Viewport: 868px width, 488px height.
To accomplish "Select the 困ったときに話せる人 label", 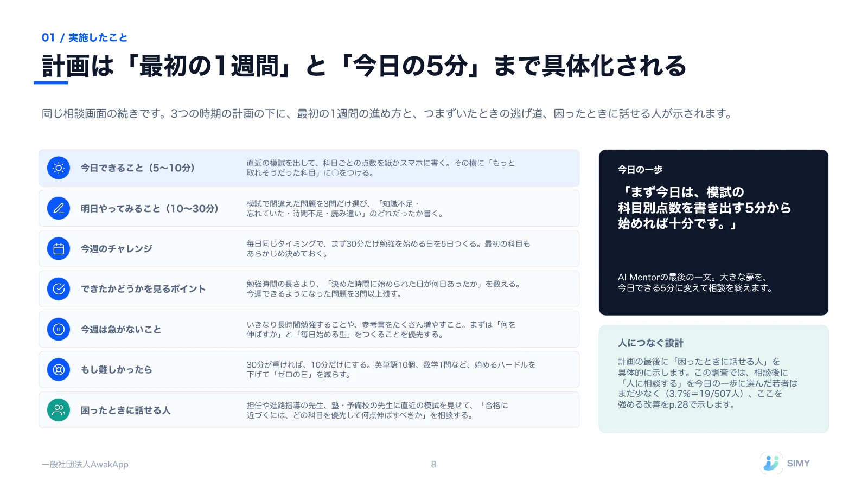I will coord(126,410).
